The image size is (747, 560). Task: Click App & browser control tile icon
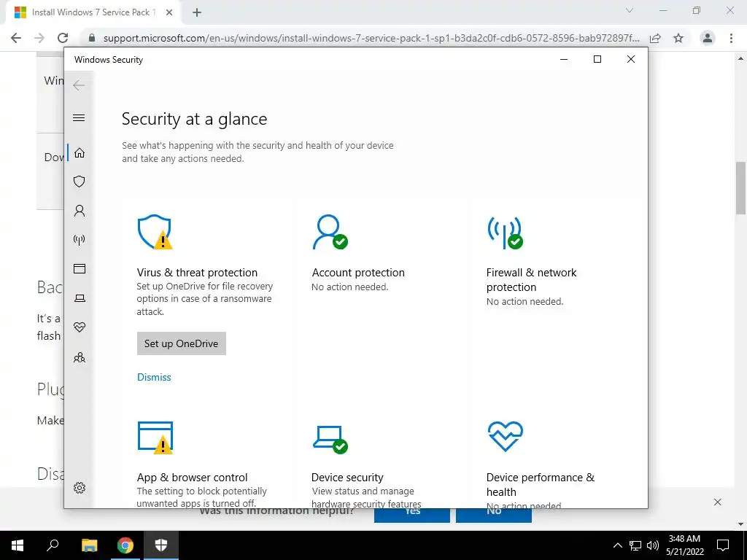(x=155, y=437)
